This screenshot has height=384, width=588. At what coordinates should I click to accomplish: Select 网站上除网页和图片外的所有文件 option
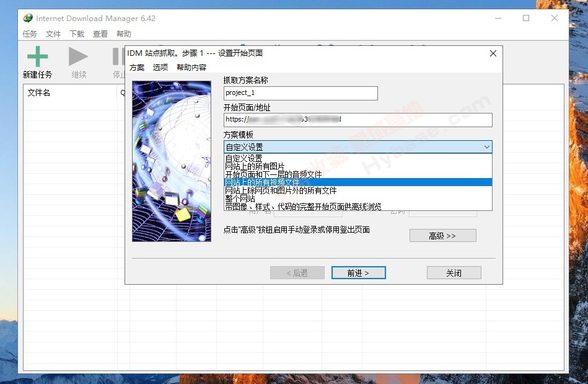[358, 190]
